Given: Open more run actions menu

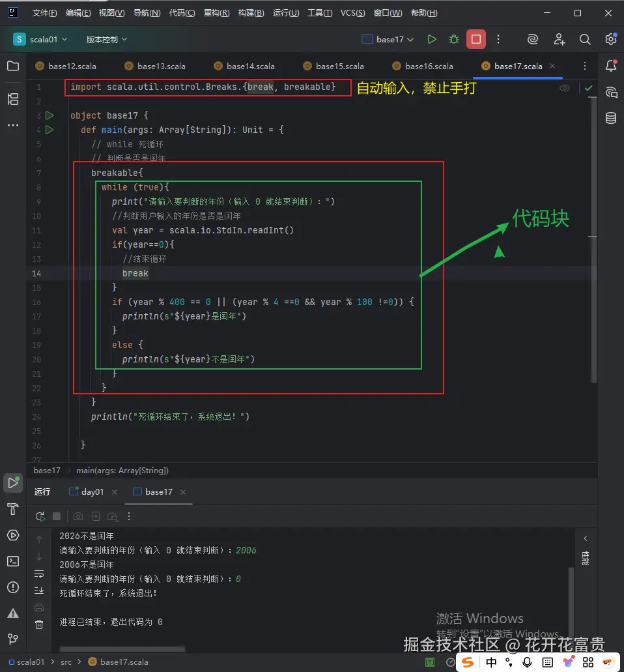Looking at the screenshot, I should (498, 39).
